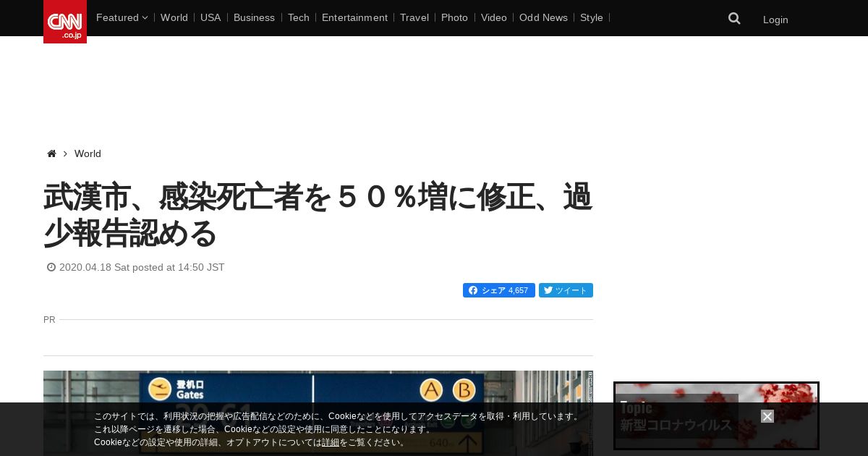Go to the Travel section
This screenshot has height=456, width=868.
tap(414, 17)
